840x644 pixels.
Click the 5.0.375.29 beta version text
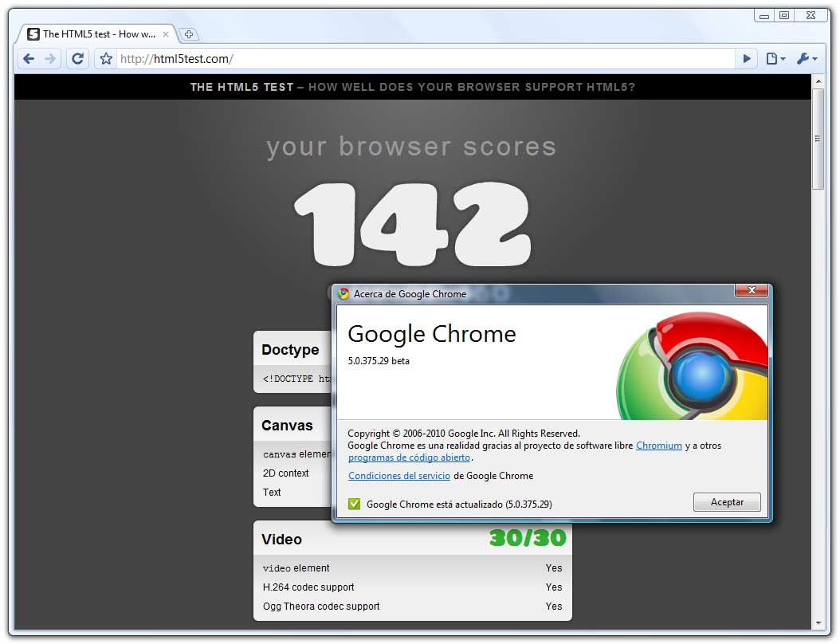(x=379, y=361)
